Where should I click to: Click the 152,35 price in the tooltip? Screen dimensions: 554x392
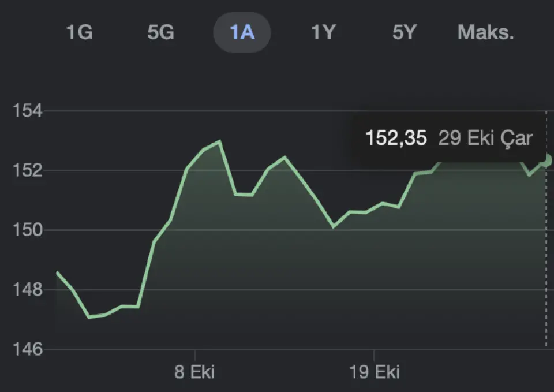tap(396, 139)
